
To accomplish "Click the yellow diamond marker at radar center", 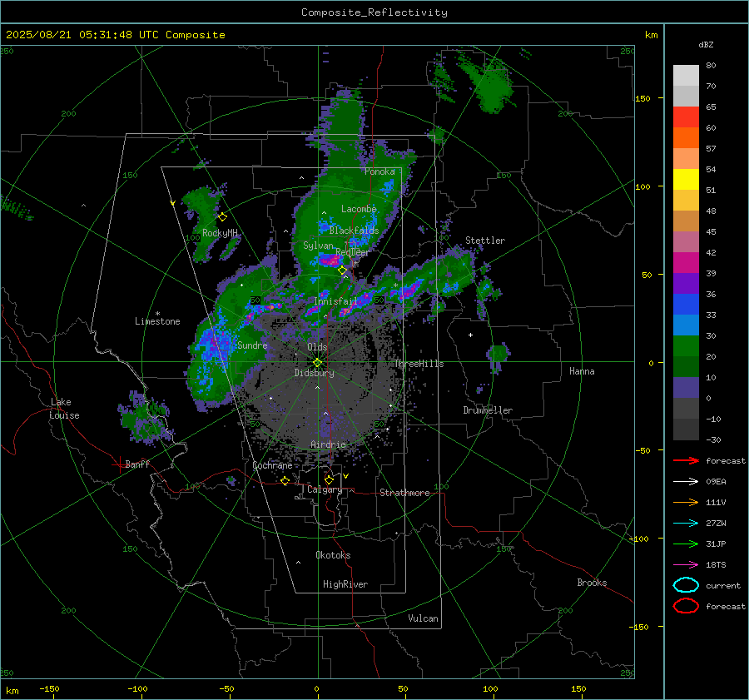I will click(x=318, y=363).
